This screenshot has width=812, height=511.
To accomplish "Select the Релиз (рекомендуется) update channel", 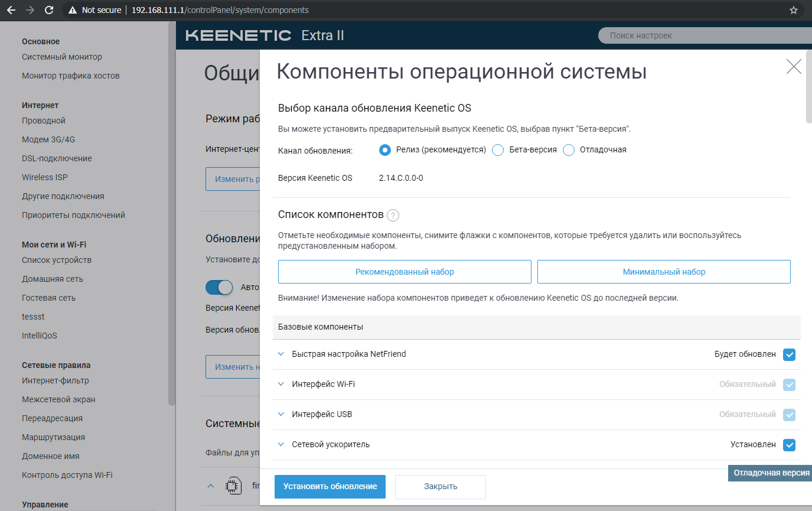I will pos(385,150).
